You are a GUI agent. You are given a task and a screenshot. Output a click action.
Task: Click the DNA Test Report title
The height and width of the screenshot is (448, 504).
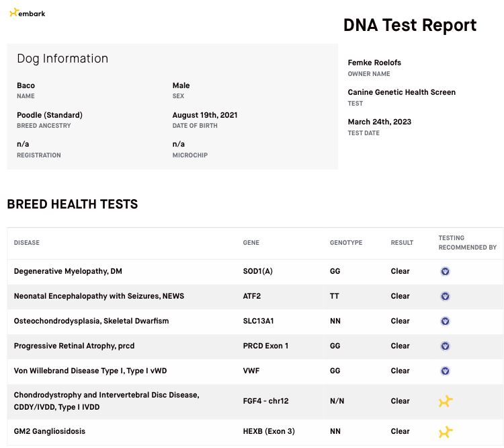pos(409,26)
